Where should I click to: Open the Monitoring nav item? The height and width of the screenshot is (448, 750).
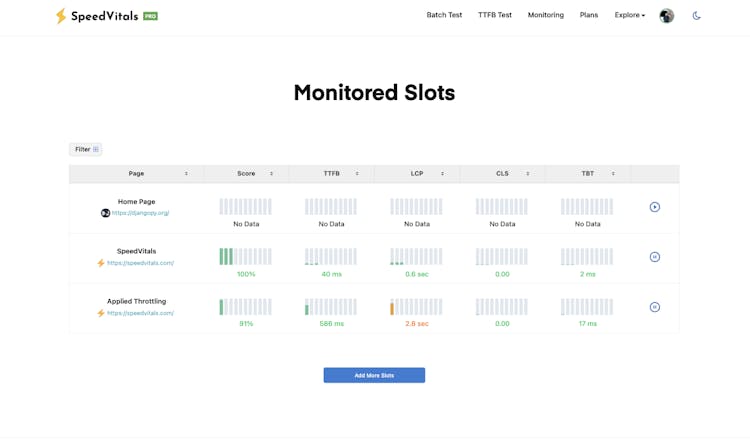click(546, 15)
